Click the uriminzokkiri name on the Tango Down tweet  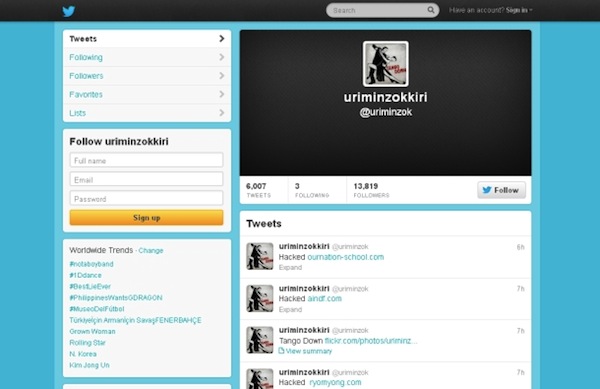(304, 330)
